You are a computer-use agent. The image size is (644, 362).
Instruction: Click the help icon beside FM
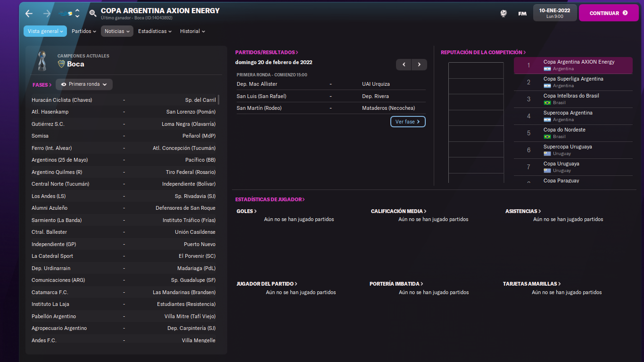[504, 13]
